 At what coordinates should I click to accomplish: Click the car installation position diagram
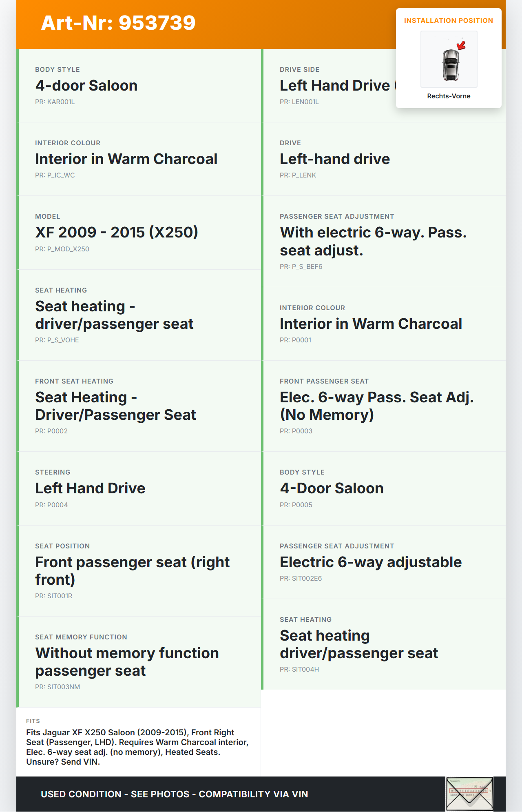click(x=449, y=59)
